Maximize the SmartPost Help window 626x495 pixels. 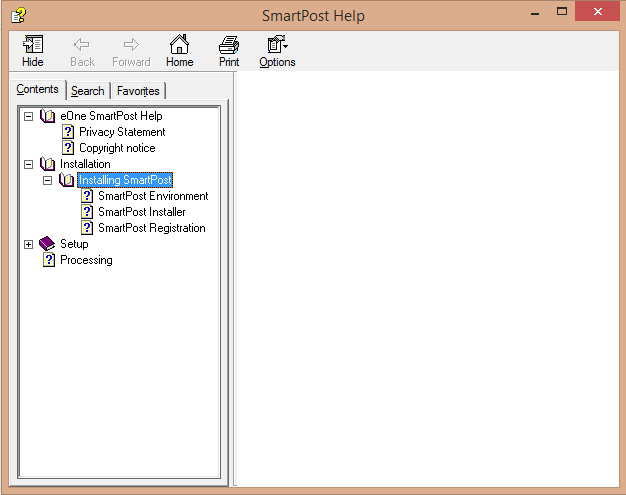pyautogui.click(x=562, y=12)
